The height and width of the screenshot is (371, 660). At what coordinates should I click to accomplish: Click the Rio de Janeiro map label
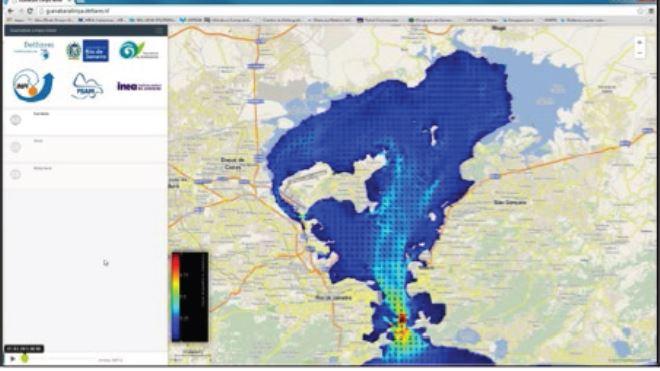tap(333, 298)
